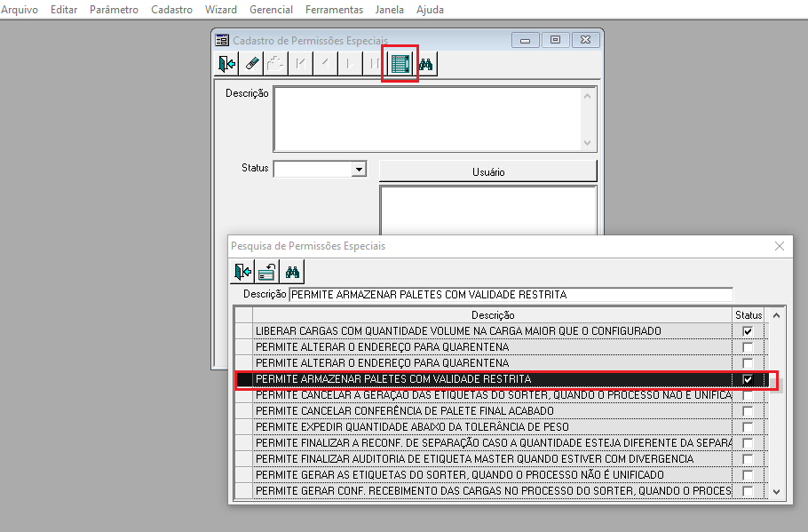Click the Cadastro window title form icon
The height and width of the screenshot is (532, 808).
click(222, 40)
